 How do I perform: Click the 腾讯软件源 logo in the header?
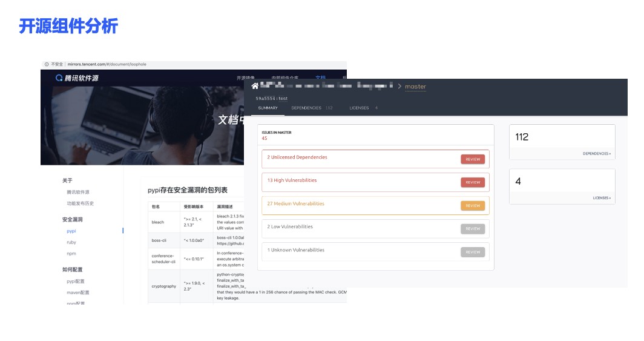[x=77, y=78]
